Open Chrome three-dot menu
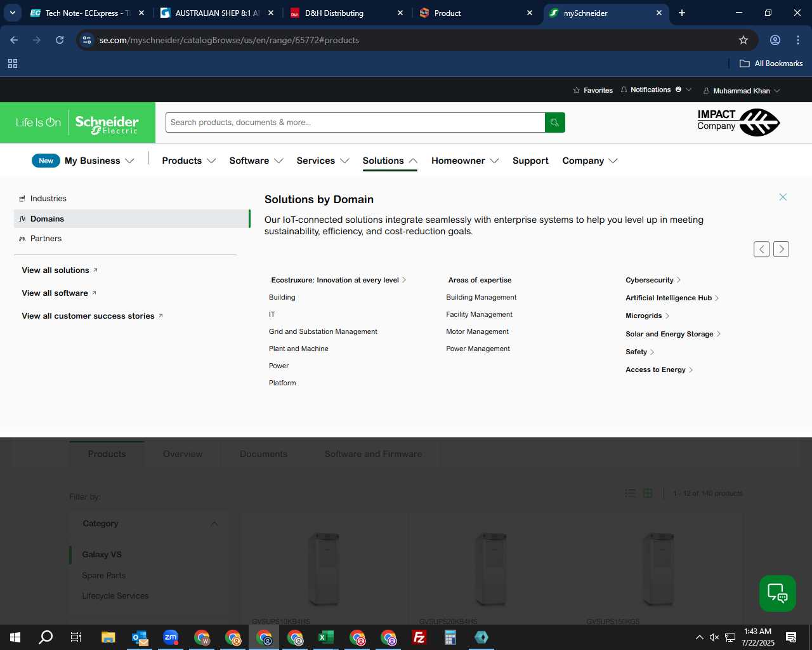The image size is (812, 650). 798,40
